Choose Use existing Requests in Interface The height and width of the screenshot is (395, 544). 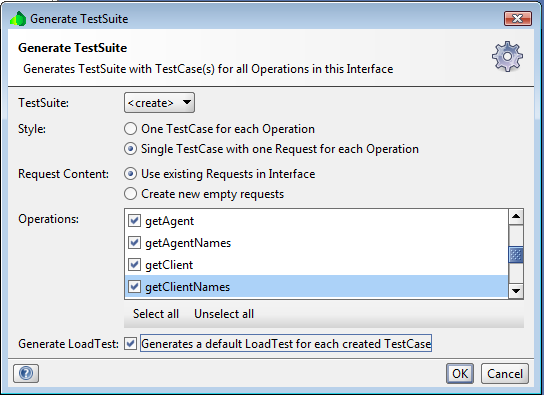[x=130, y=174]
